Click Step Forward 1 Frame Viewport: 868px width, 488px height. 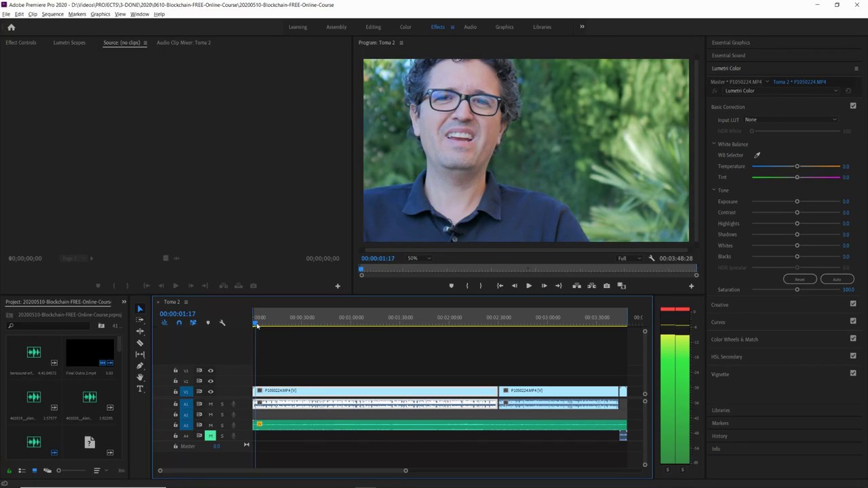click(543, 286)
